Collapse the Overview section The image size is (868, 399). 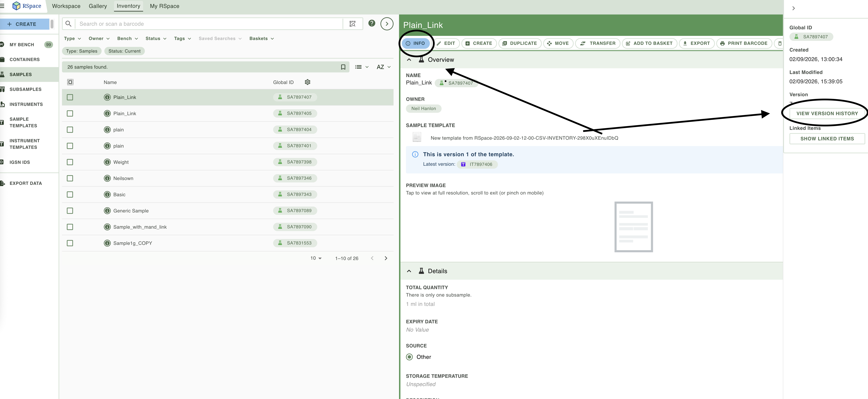tap(409, 60)
